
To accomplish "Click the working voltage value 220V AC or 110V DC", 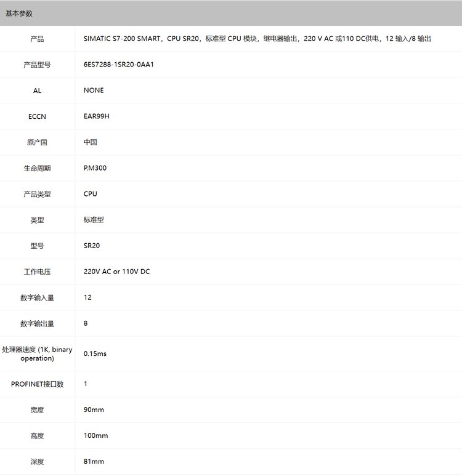I will (116, 272).
